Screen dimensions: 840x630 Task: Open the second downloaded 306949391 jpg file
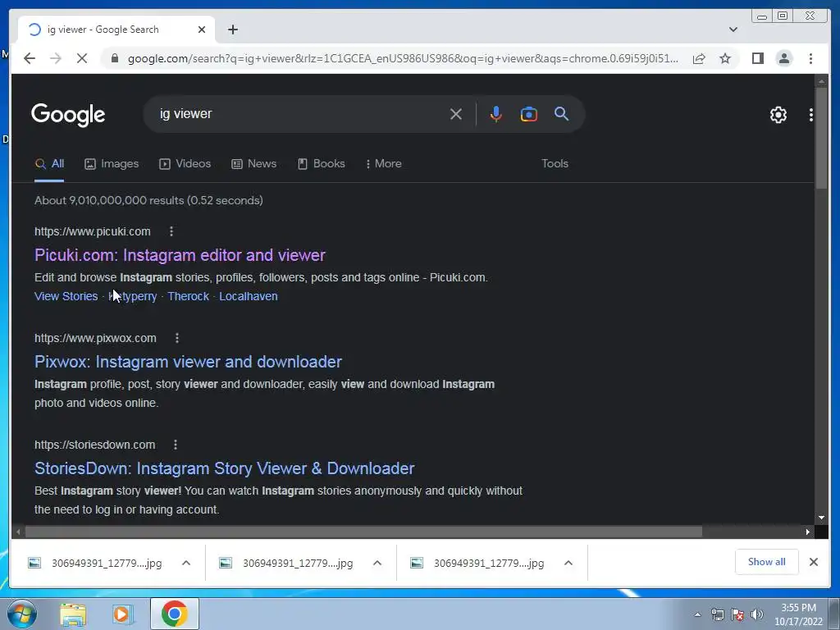coord(286,563)
